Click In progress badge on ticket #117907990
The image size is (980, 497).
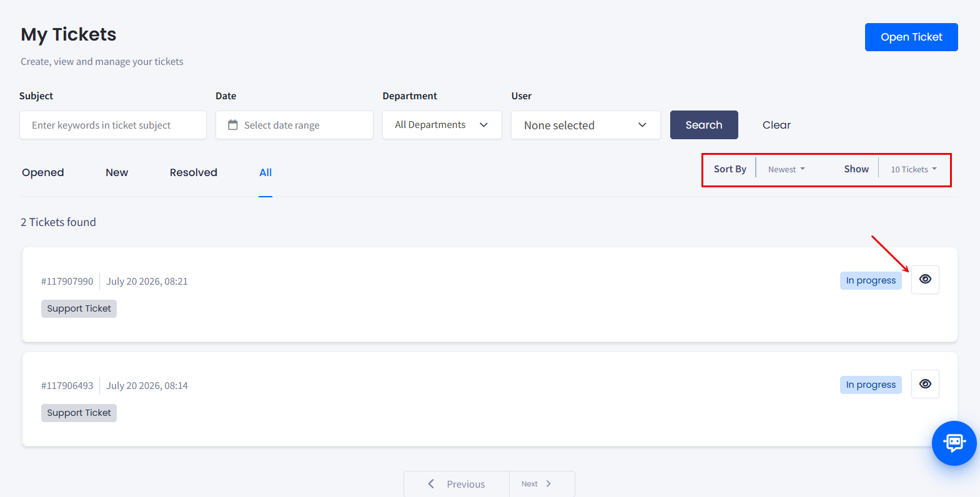coord(871,280)
